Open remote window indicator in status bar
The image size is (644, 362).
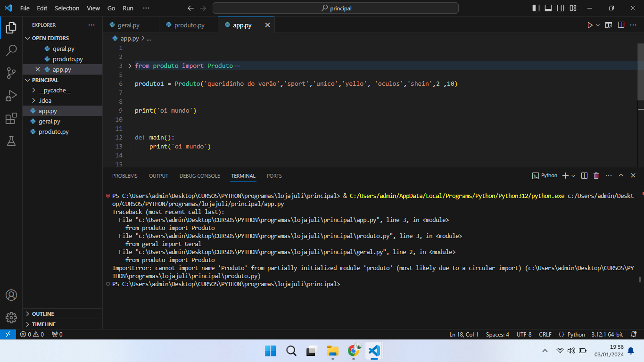(x=8, y=334)
